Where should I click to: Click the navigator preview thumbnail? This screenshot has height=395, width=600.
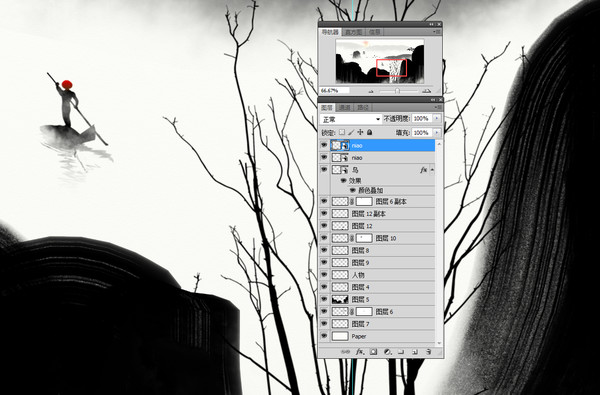(380, 61)
